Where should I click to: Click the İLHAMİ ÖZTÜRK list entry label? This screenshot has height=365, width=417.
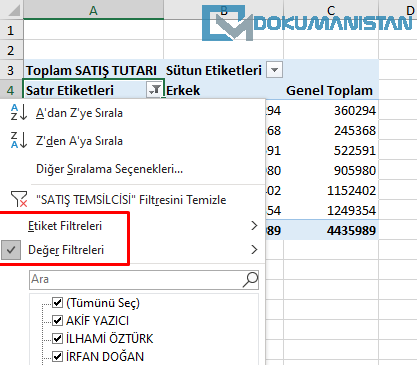coord(109,339)
